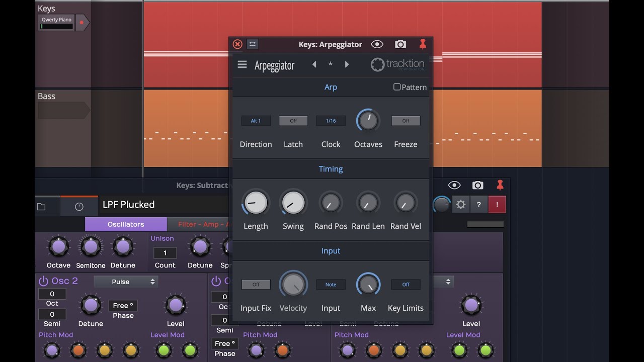Click the purple Octave knob in Subtractive

[58, 246]
